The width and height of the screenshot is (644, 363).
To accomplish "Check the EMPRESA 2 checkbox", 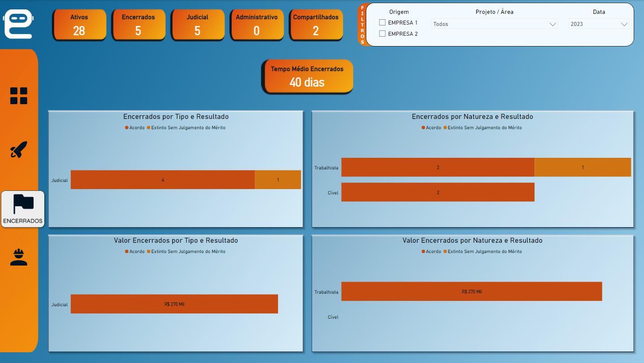I will coord(382,34).
